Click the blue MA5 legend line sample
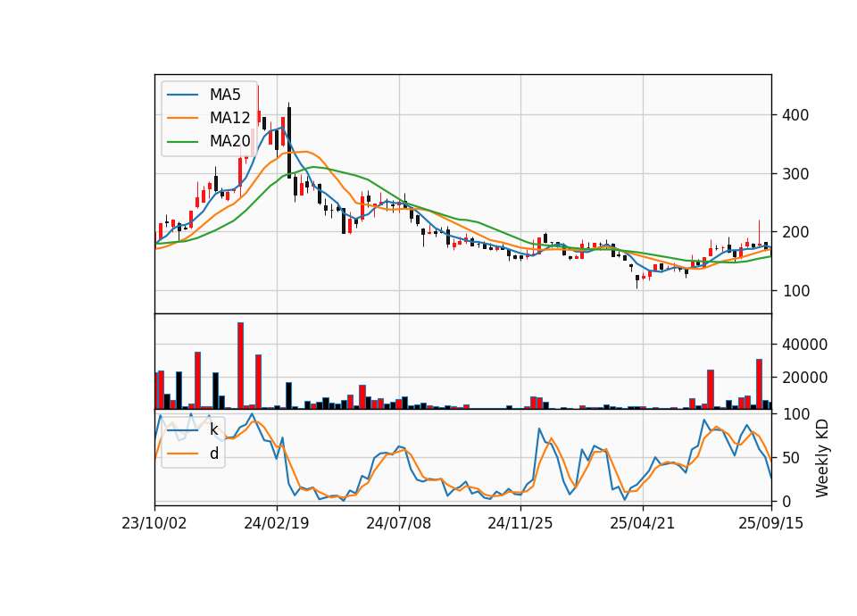 point(182,95)
